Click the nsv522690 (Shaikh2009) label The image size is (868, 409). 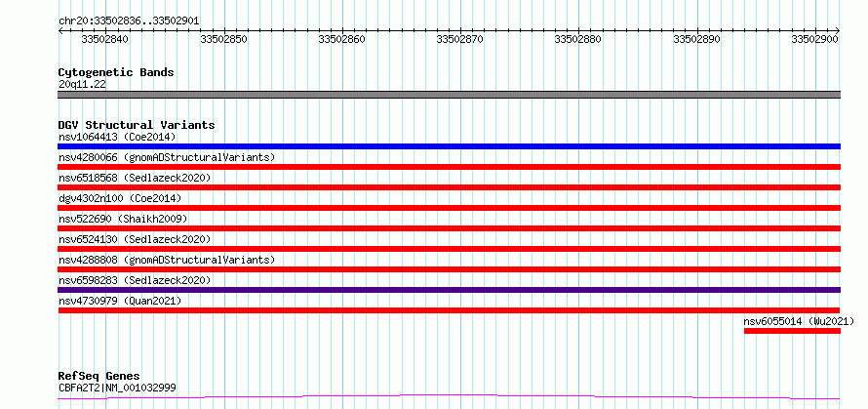(123, 219)
